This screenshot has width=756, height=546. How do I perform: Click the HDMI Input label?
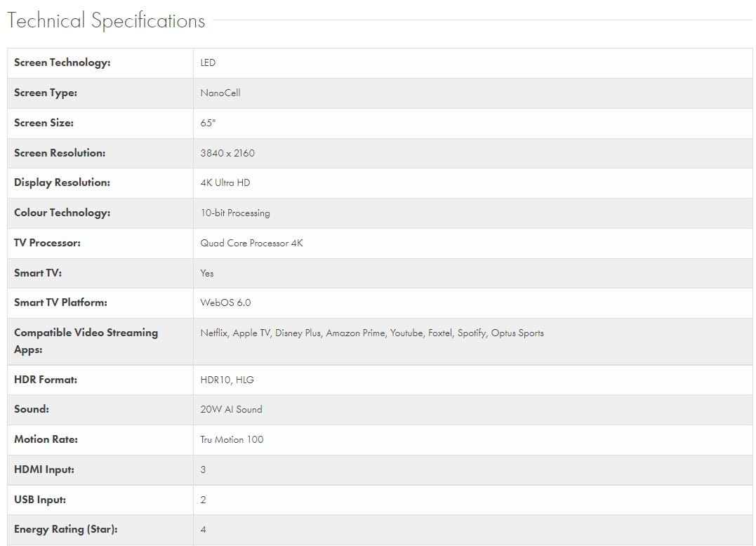click(44, 470)
